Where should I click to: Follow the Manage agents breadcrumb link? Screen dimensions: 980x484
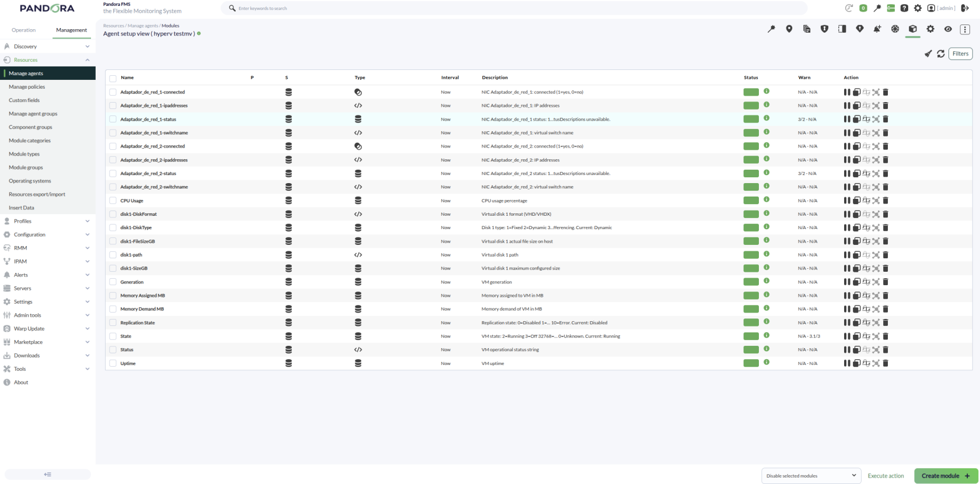click(x=143, y=26)
